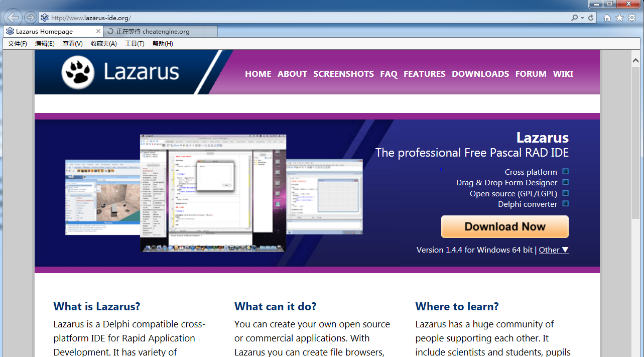The width and height of the screenshot is (644, 357).
Task: Open browser Tools gear icon
Action: click(632, 18)
